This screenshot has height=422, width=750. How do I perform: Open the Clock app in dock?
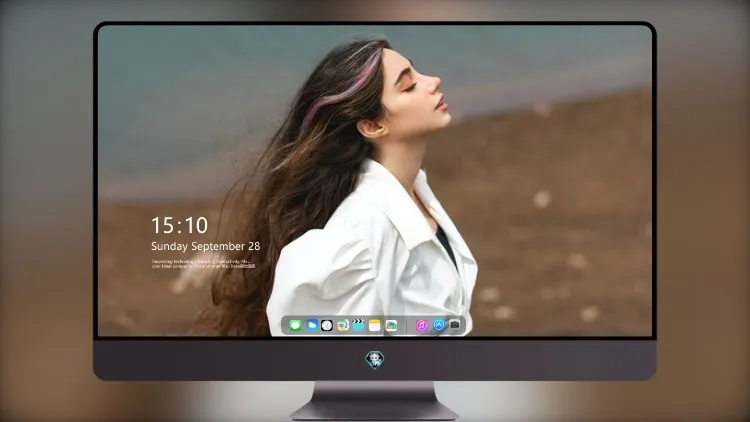tap(327, 325)
